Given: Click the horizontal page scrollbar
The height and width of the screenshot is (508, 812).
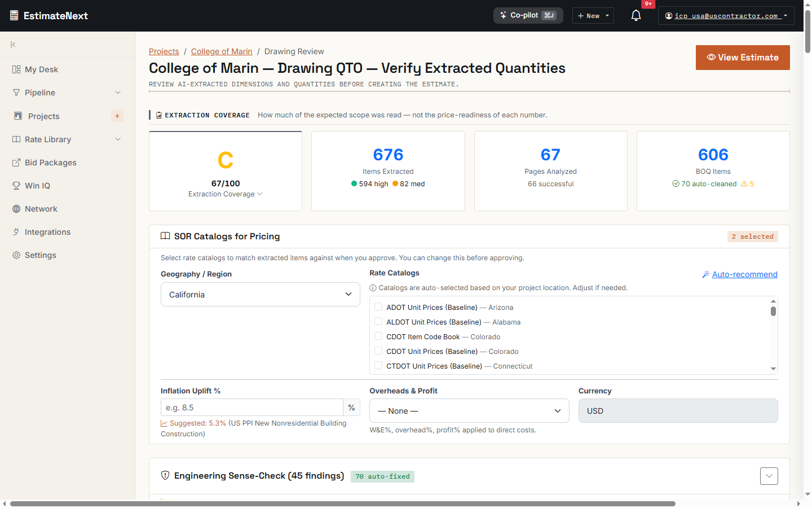Looking at the screenshot, I should click(343, 503).
